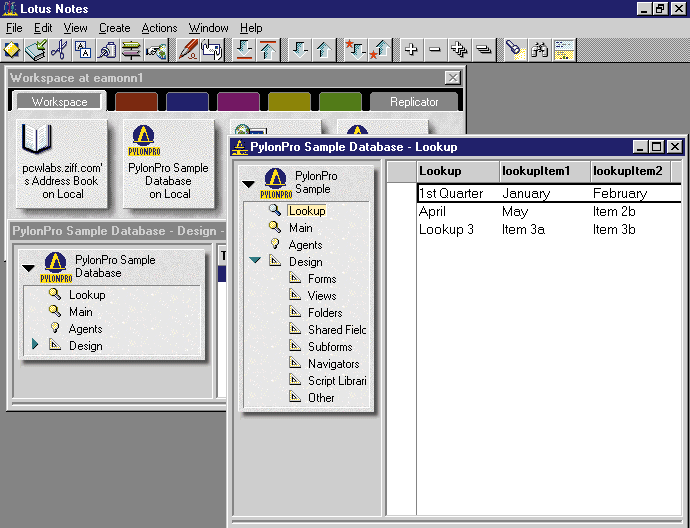Click the arrow down to red line SmartIcon

click(x=244, y=49)
